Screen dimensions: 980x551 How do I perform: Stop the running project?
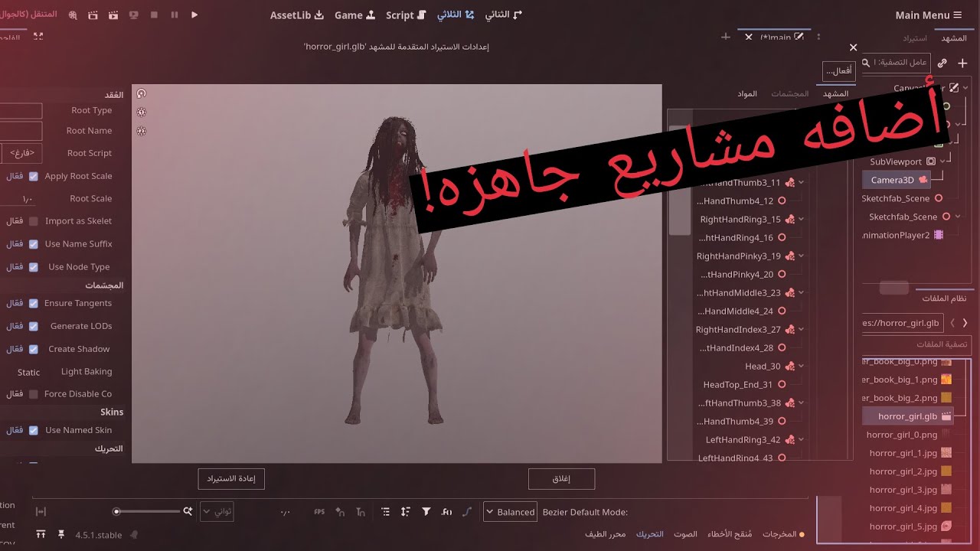point(154,15)
